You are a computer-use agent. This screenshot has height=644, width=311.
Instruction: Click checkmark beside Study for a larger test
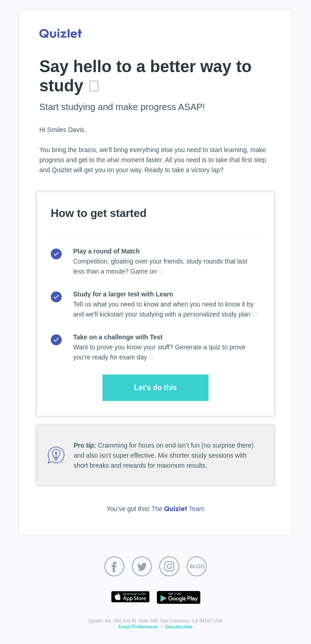point(56,297)
